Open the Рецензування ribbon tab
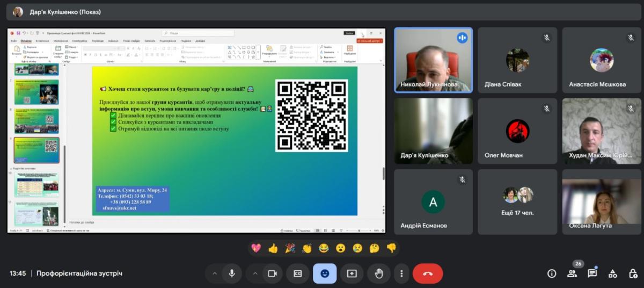Viewport: 644px width, 288px height. pos(167,41)
